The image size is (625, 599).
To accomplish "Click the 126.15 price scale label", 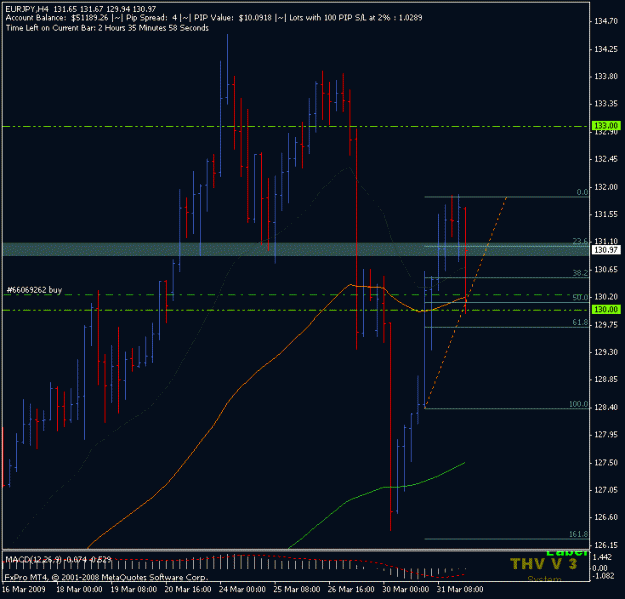I will [x=606, y=545].
